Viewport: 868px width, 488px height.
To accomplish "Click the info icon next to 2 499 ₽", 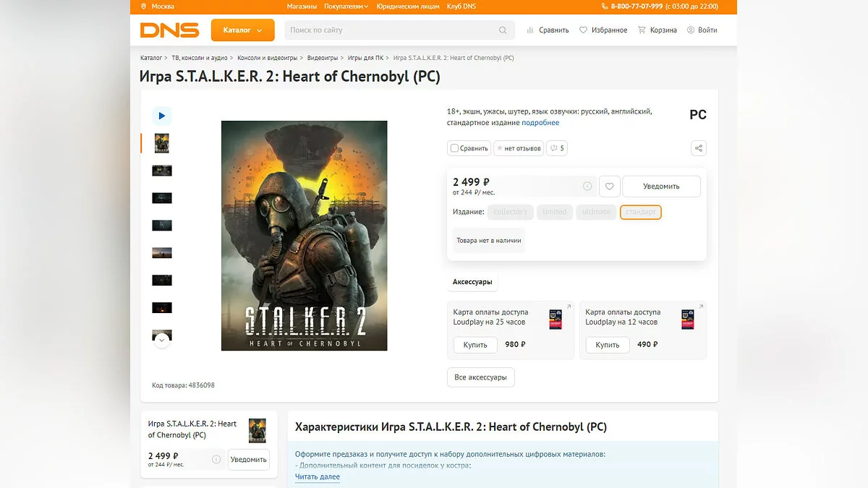I will (x=587, y=187).
